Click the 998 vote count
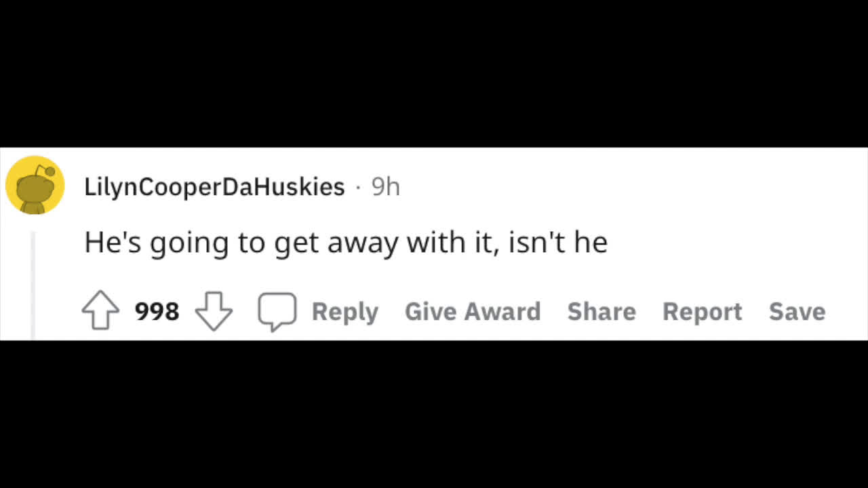The height and width of the screenshot is (488, 868). (x=157, y=312)
